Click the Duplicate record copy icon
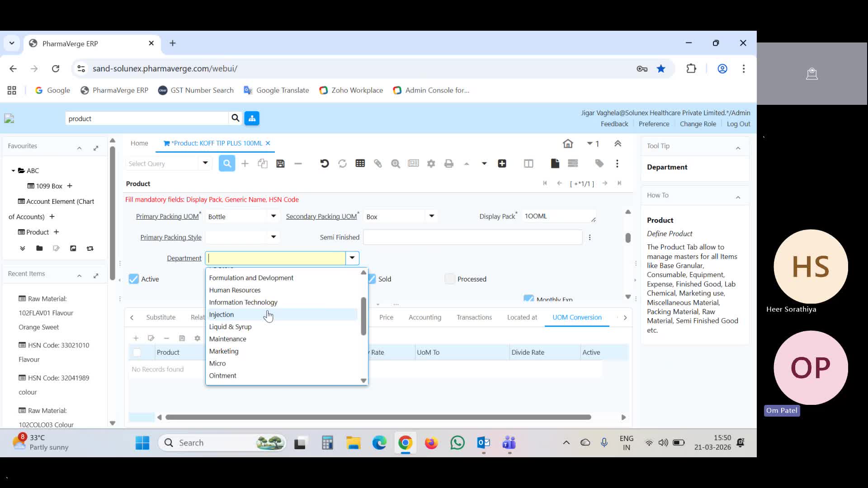 coord(263,164)
